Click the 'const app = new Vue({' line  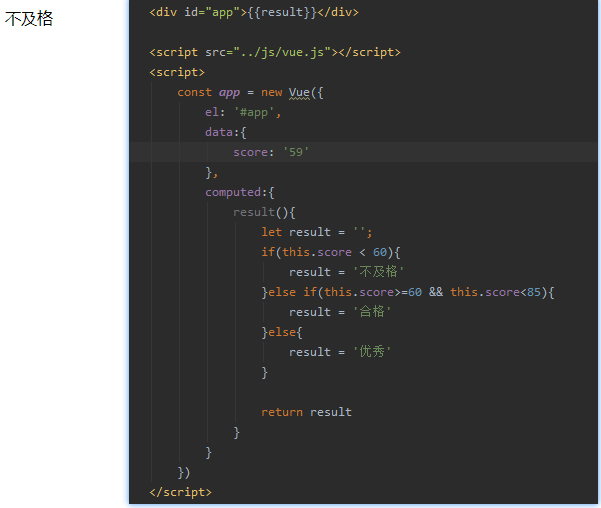(x=250, y=92)
